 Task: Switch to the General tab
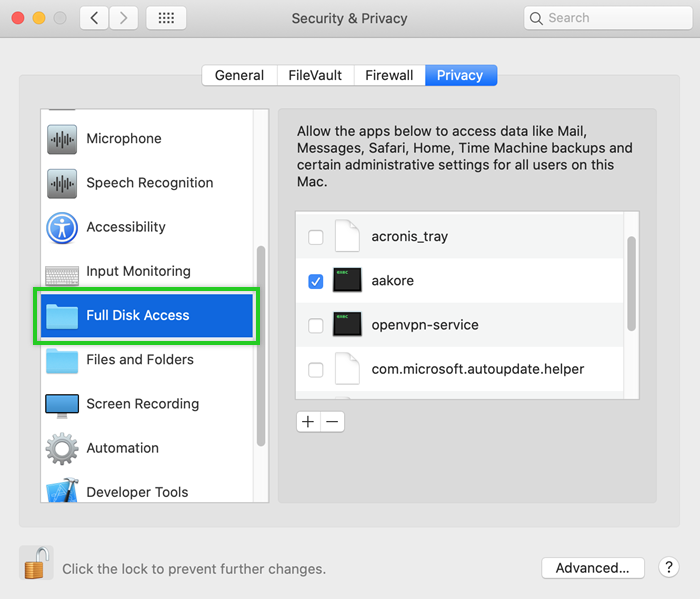tap(239, 75)
